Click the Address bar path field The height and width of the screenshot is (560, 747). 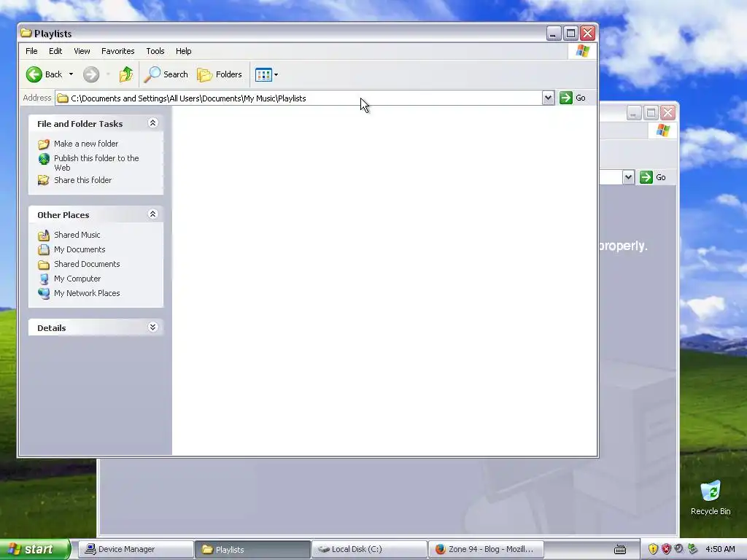pyautogui.click(x=298, y=98)
